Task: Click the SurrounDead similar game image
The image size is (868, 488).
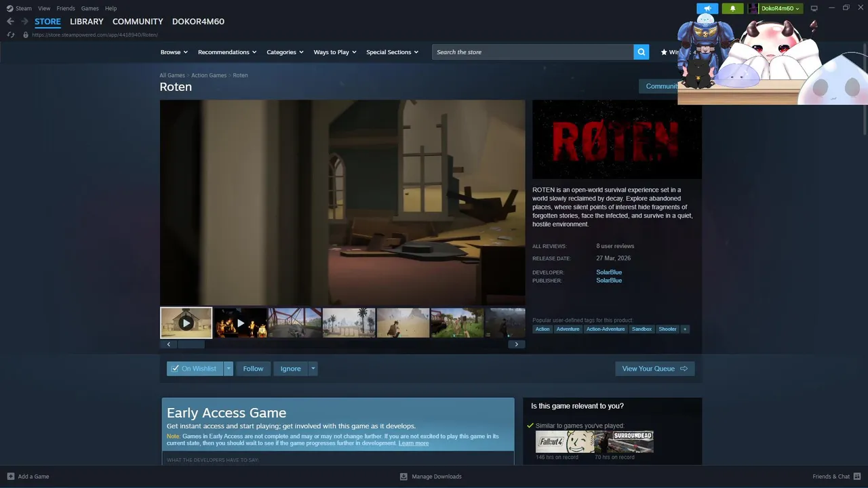Action: click(x=624, y=442)
